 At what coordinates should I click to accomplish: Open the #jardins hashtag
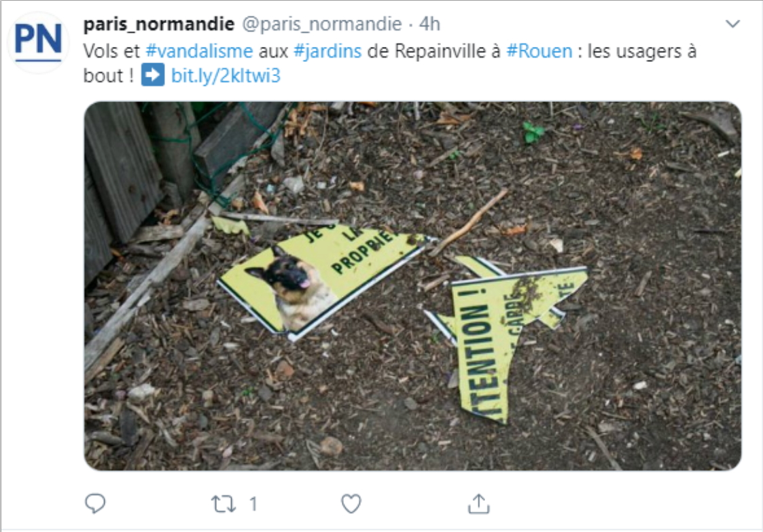click(327, 51)
